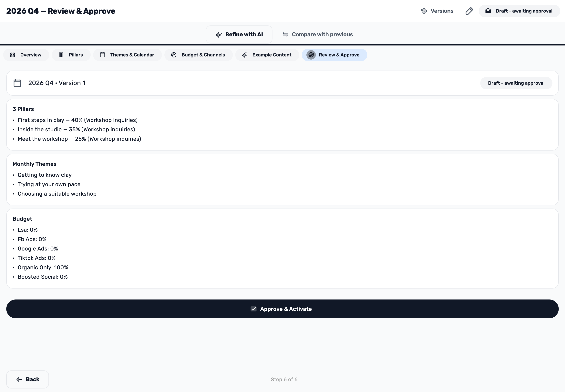Go Back to previous step
This screenshot has height=392, width=565.
[27, 379]
